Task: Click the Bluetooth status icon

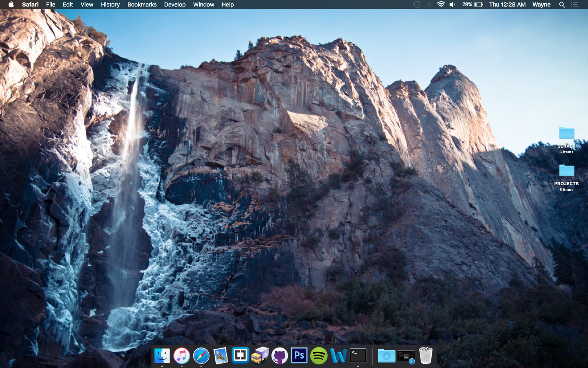Action: point(429,4)
